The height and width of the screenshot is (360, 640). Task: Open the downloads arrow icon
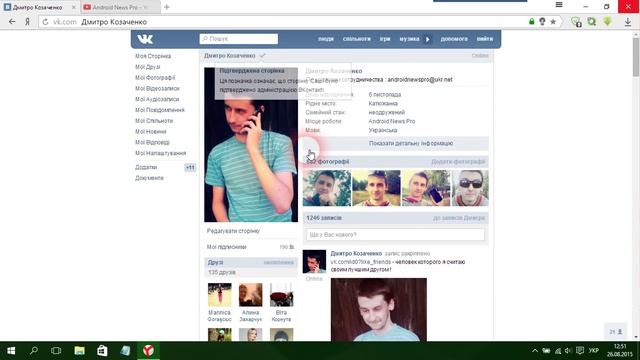pyautogui.click(x=628, y=22)
